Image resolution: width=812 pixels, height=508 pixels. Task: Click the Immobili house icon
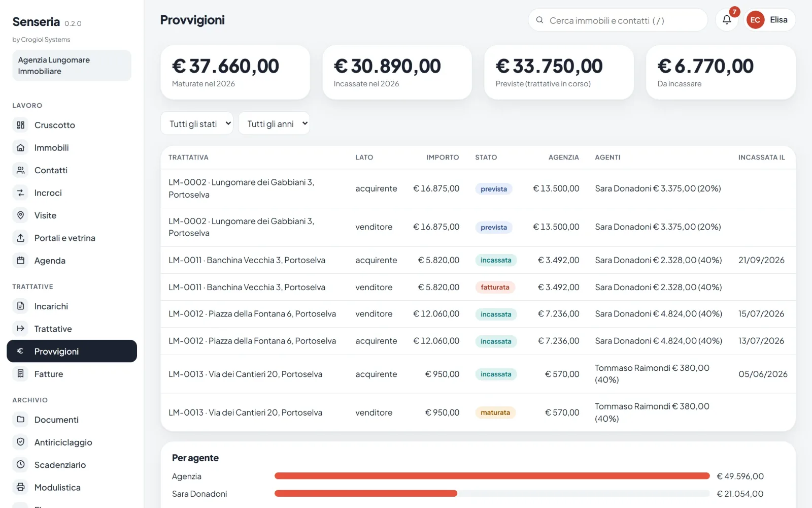coord(20,148)
